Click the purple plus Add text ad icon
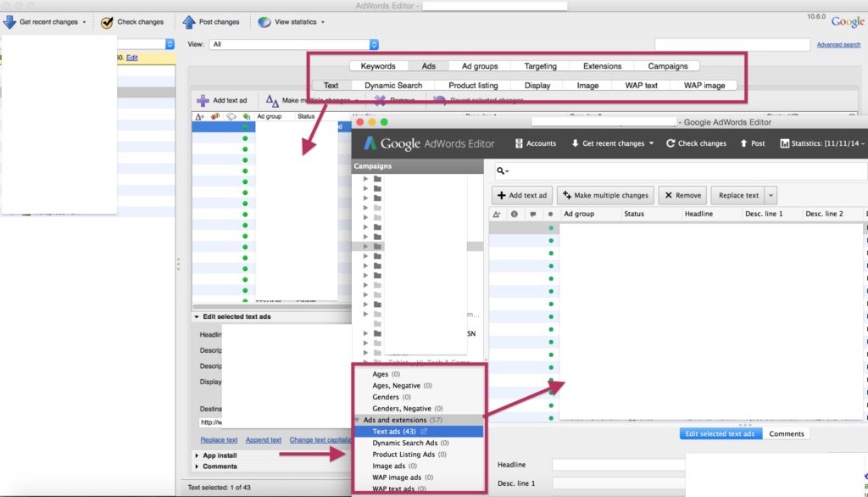The width and height of the screenshot is (868, 497). [x=203, y=100]
